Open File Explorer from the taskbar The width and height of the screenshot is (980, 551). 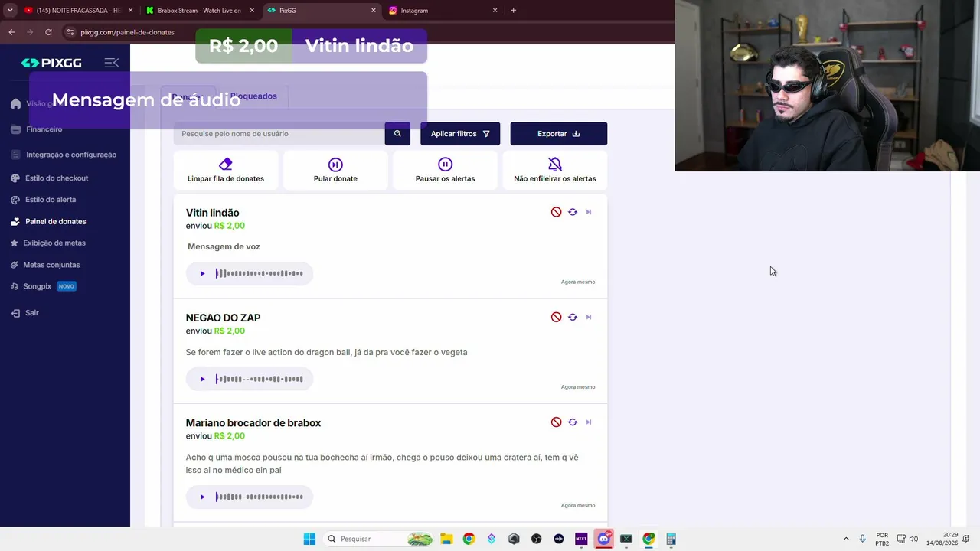pos(446,539)
